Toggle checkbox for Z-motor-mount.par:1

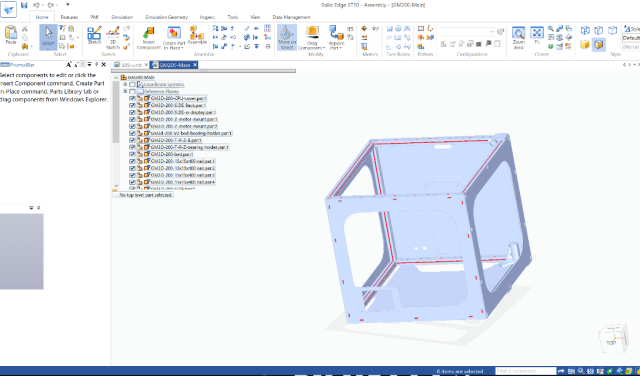132,119
